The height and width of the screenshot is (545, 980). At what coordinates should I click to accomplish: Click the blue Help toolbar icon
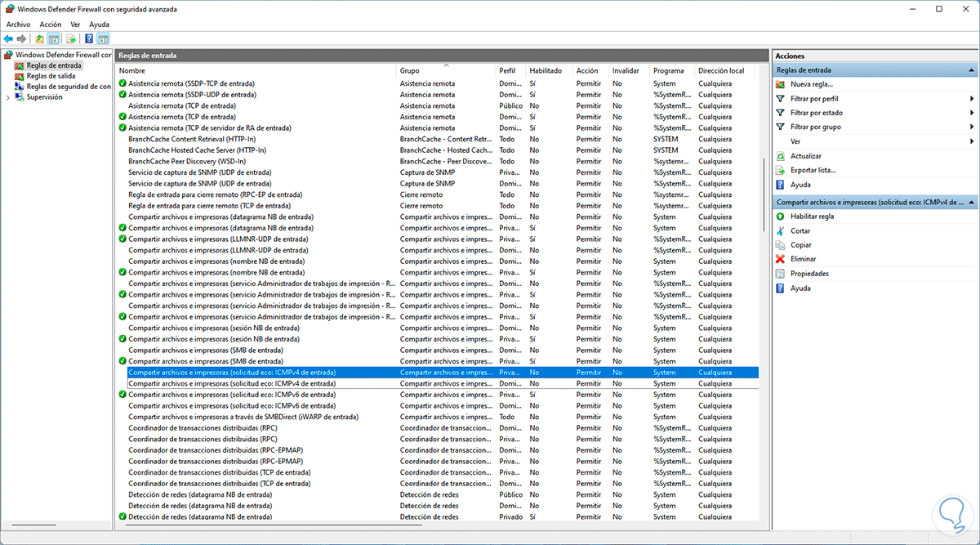tap(89, 38)
